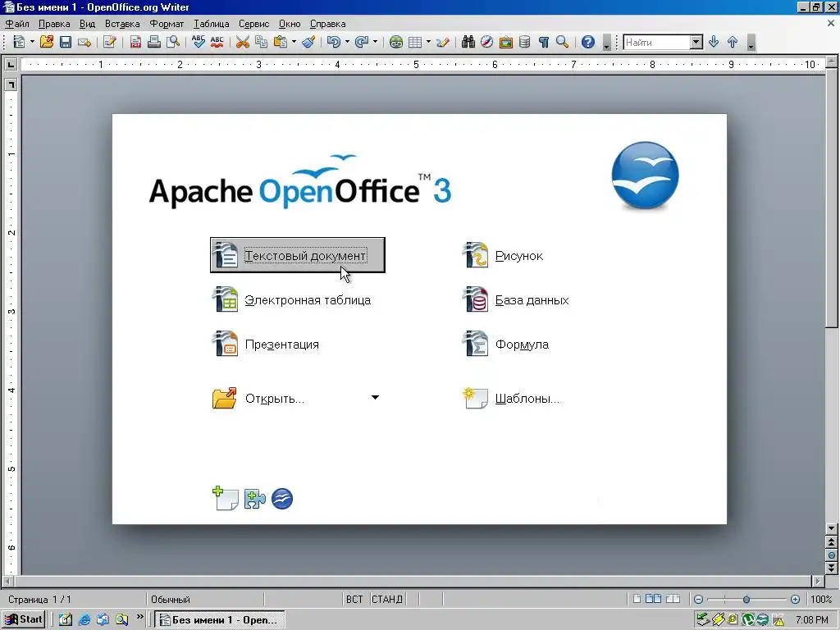Insert a hyperlink via the globe-chain icon
Viewport: 840px width, 630px height.
(x=396, y=42)
